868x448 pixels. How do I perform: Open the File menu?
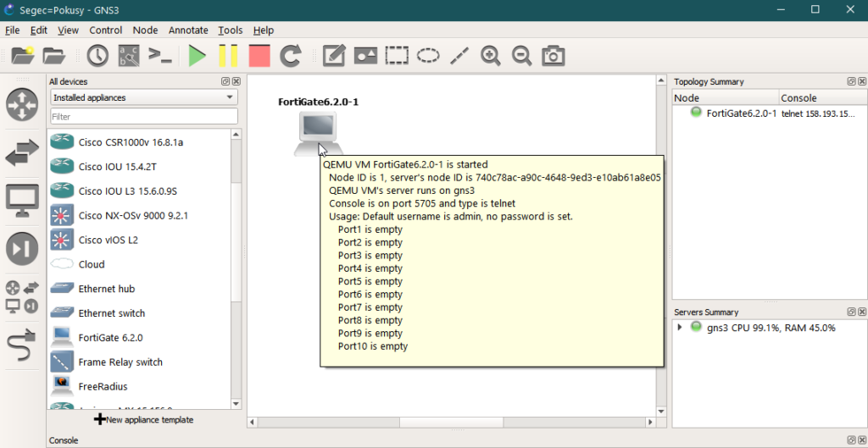pyautogui.click(x=12, y=30)
